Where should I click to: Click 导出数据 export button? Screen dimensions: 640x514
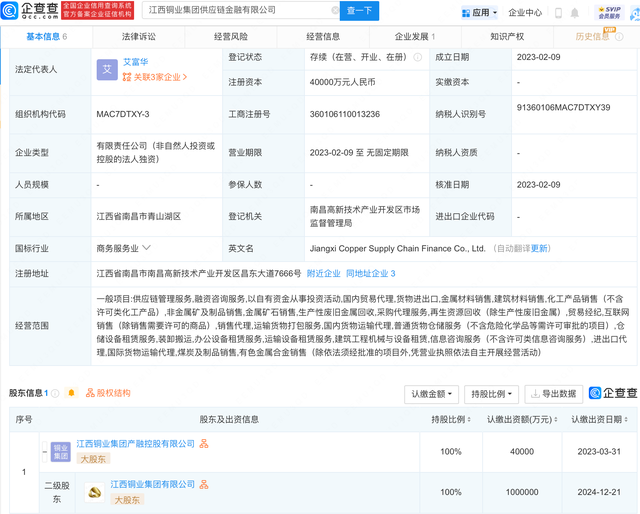tap(553, 394)
